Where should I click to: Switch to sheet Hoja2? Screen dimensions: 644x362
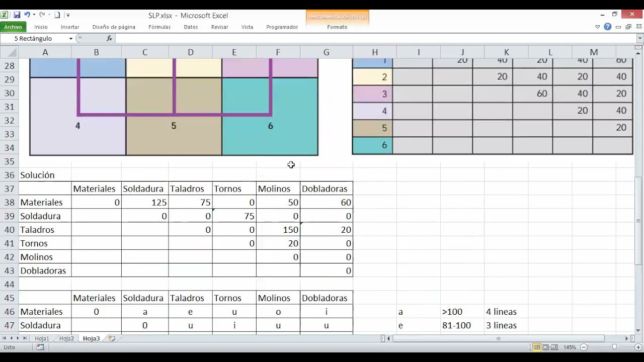tap(66, 339)
